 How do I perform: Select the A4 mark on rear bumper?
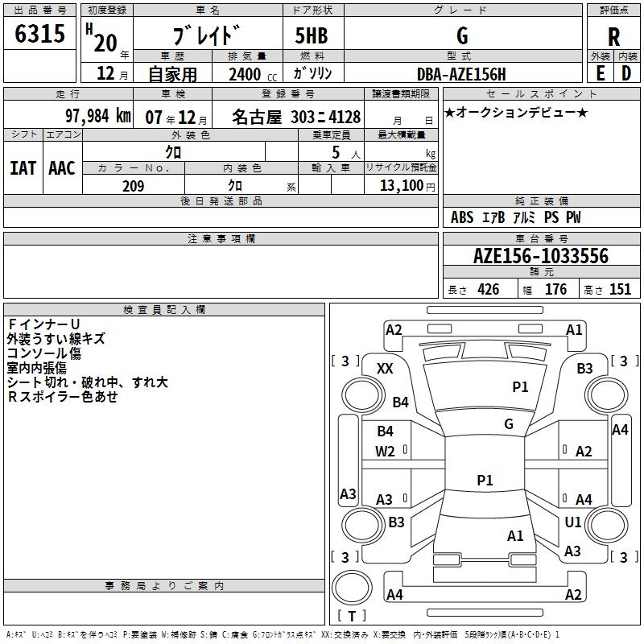click(394, 594)
